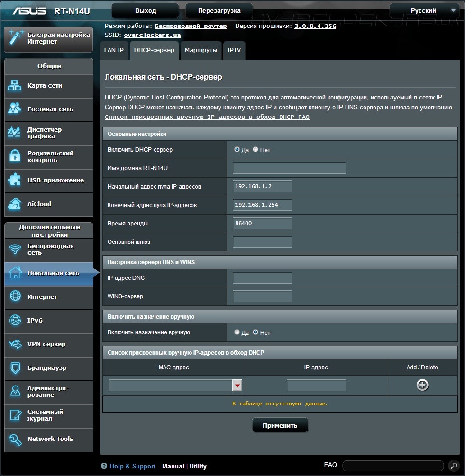Click the IPv6 globe icon
Image resolution: width=465 pixels, height=476 pixels.
coord(15,320)
